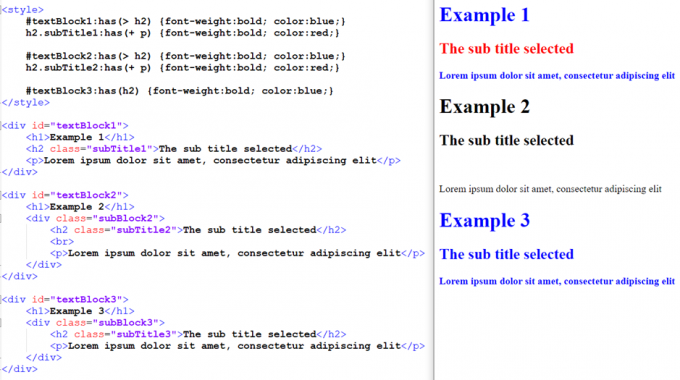This screenshot has height=380, width=680.
Task: Click the br tag line in code
Action: [62, 242]
